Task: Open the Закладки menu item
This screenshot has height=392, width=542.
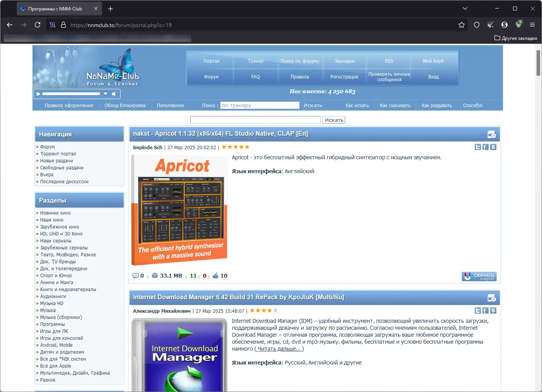Action: click(344, 61)
